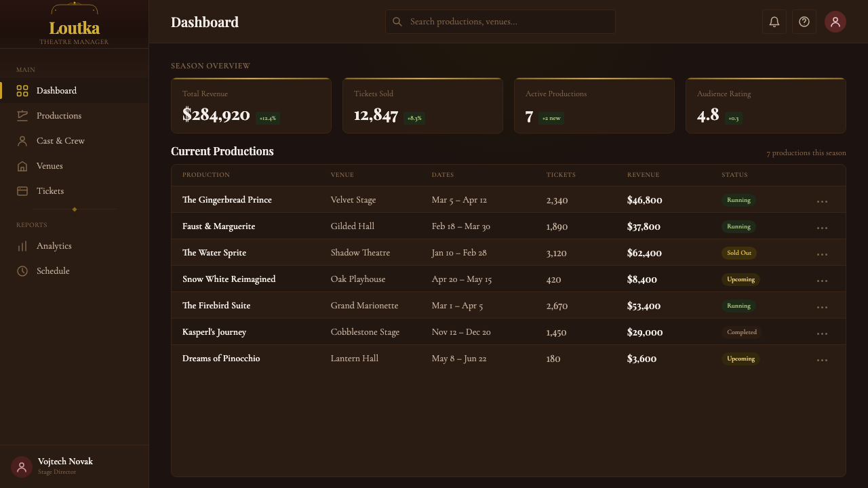Open the Productions section
Screen dimensions: 868x488
pos(74,116)
